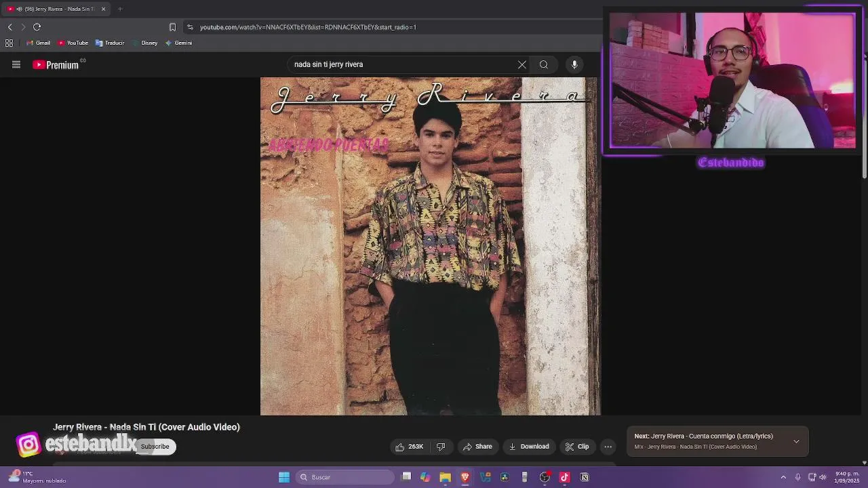The height and width of the screenshot is (488, 868).
Task: Show hidden system tray icons
Action: coord(783,477)
